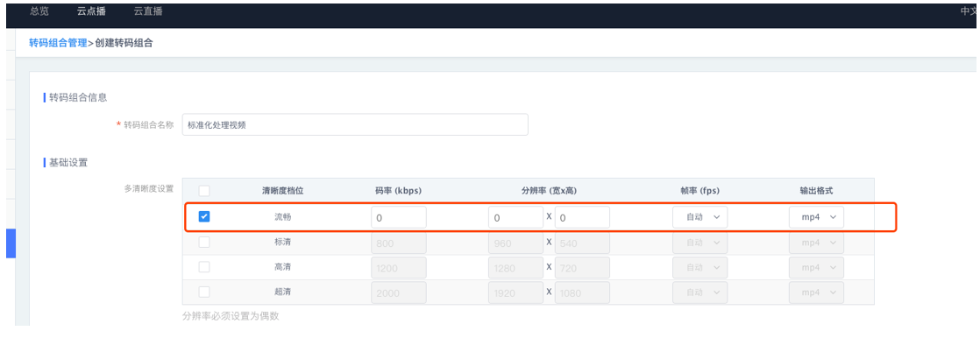Open the 总览 tab in top navigation

(x=39, y=11)
